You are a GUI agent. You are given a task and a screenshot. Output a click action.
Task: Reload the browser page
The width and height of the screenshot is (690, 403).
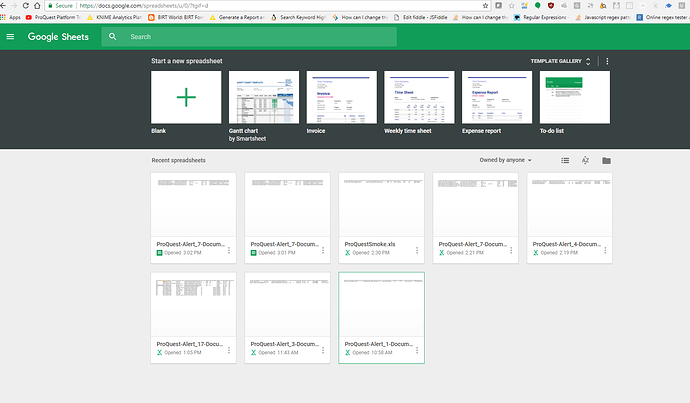[x=26, y=6]
